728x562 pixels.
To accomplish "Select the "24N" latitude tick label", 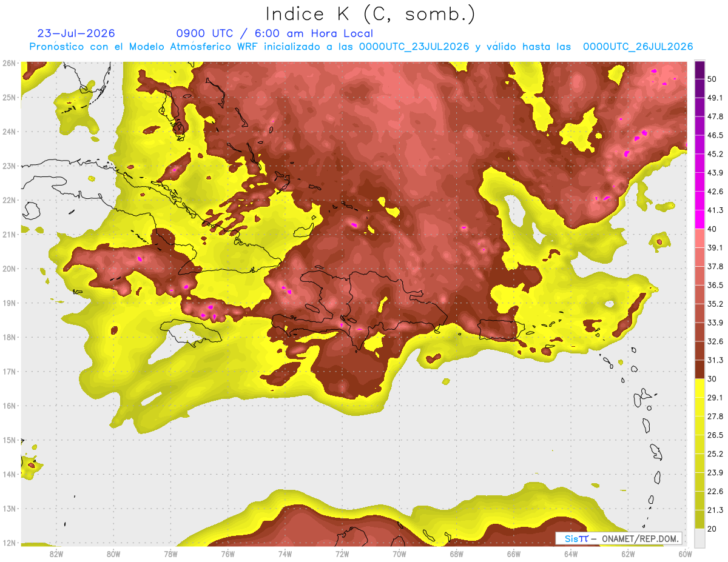I will [x=9, y=132].
